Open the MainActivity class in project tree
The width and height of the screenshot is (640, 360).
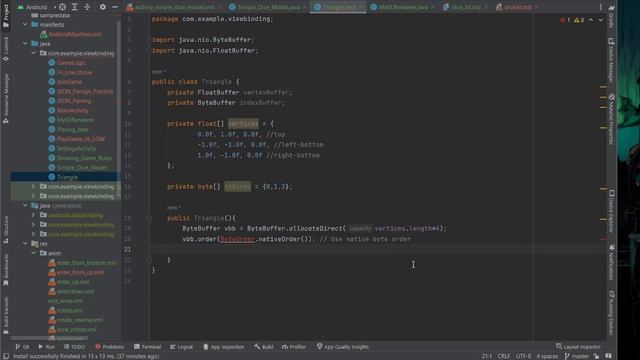point(72,111)
